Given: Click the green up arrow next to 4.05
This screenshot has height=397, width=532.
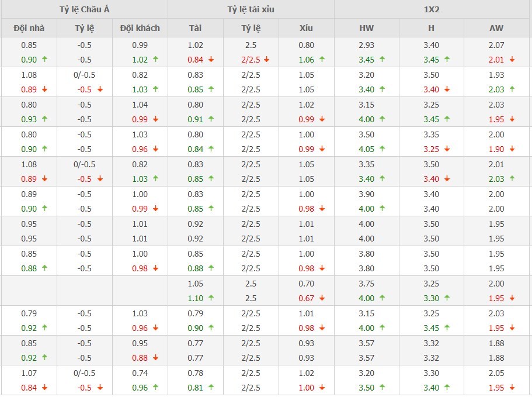Looking at the screenshot, I should coord(382,149).
